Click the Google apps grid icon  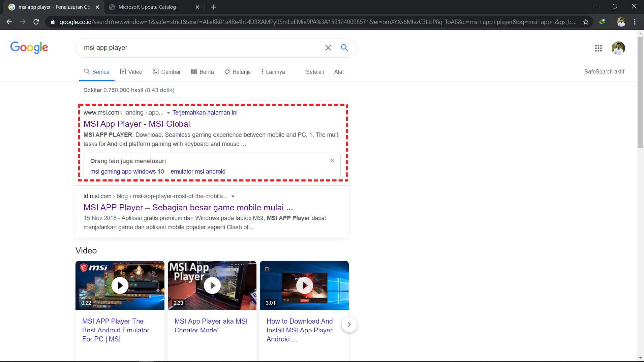(x=598, y=48)
